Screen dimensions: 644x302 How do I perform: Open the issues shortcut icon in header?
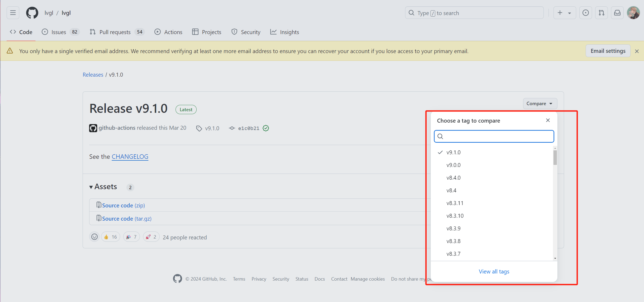tap(585, 13)
